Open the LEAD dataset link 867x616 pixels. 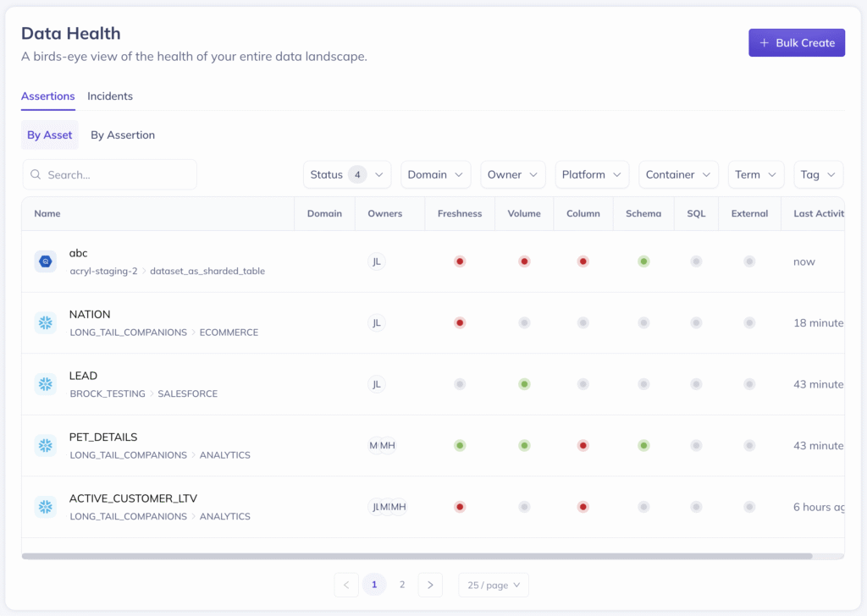click(81, 375)
